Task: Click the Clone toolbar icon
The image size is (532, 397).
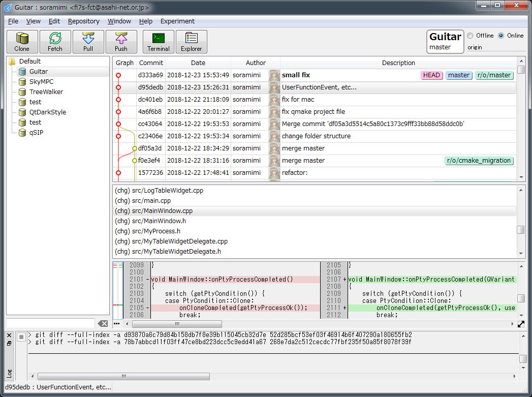Action: [22, 41]
